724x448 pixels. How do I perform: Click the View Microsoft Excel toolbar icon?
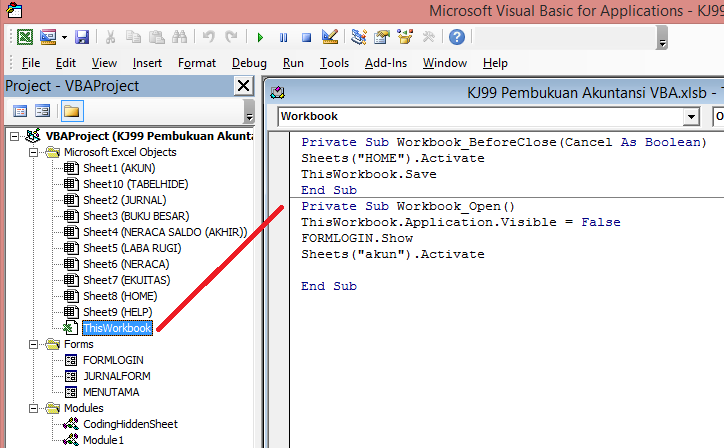coord(25,37)
